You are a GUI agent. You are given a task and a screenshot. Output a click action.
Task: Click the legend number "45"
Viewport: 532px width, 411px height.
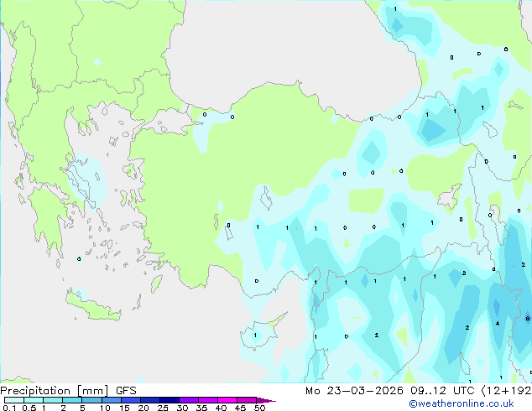[240, 408]
